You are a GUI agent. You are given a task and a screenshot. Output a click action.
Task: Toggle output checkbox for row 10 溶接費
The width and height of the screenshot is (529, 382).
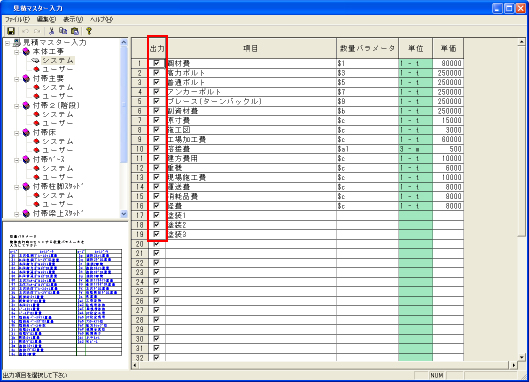tap(156, 148)
